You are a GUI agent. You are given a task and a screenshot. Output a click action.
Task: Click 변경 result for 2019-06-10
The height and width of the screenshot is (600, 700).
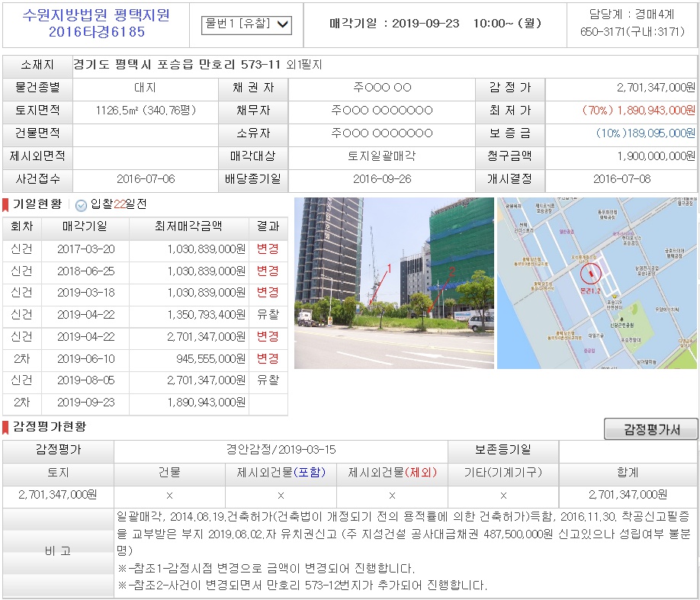268,358
